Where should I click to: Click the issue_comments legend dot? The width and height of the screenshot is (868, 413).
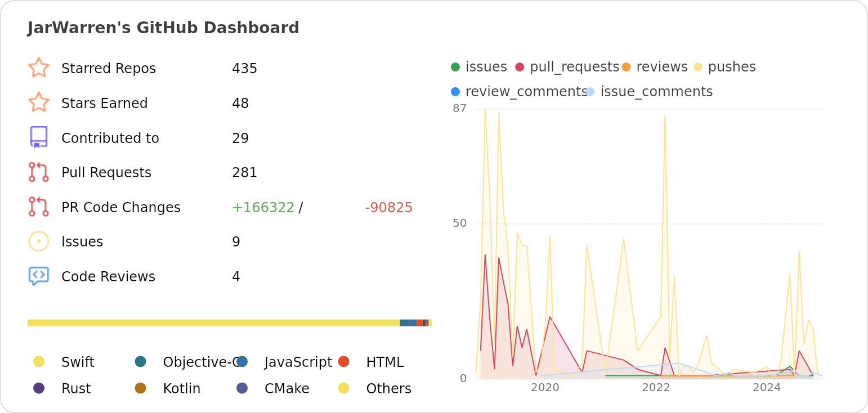tap(590, 92)
